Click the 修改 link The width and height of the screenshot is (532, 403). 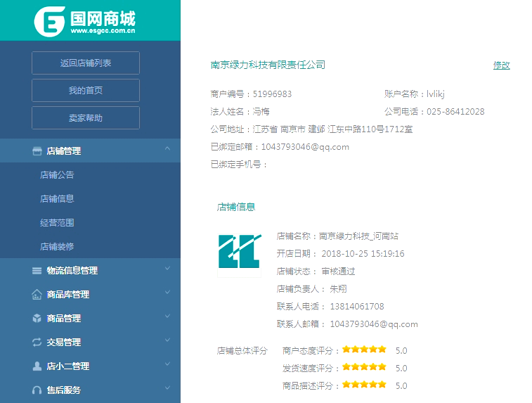[x=502, y=65]
